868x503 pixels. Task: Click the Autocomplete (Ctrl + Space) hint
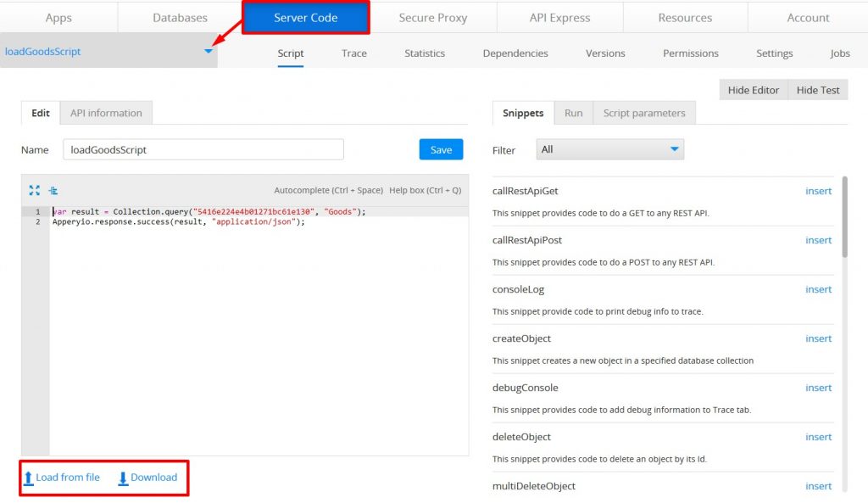[x=328, y=190]
